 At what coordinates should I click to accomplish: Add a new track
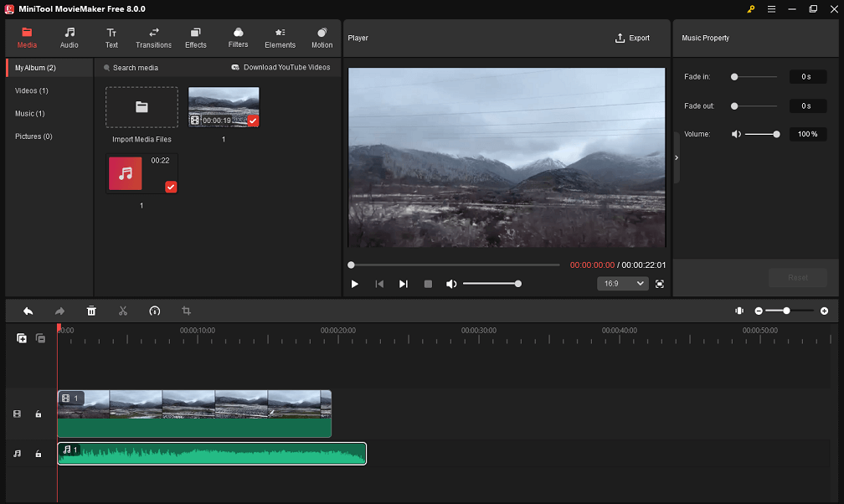pos(22,338)
